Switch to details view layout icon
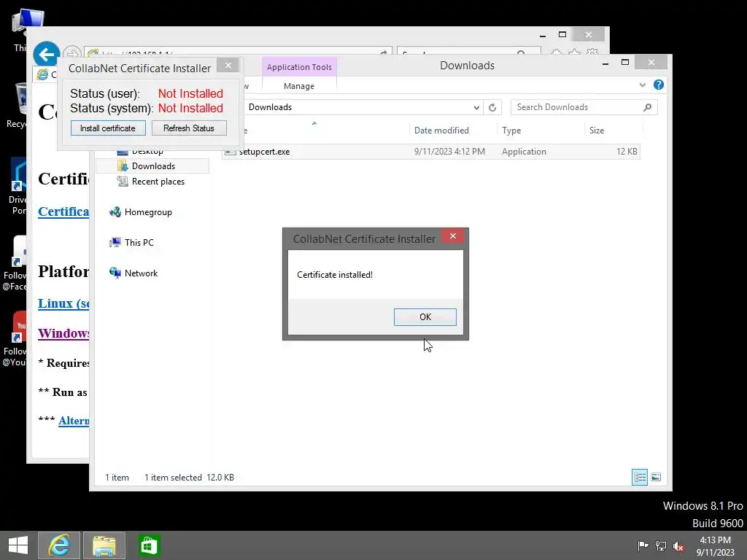The height and width of the screenshot is (560, 747). [x=639, y=477]
